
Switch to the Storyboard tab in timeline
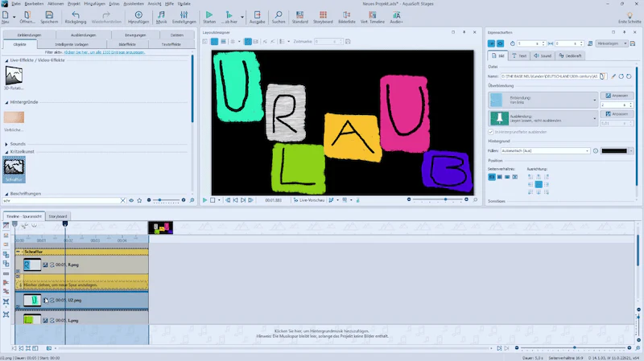point(57,216)
